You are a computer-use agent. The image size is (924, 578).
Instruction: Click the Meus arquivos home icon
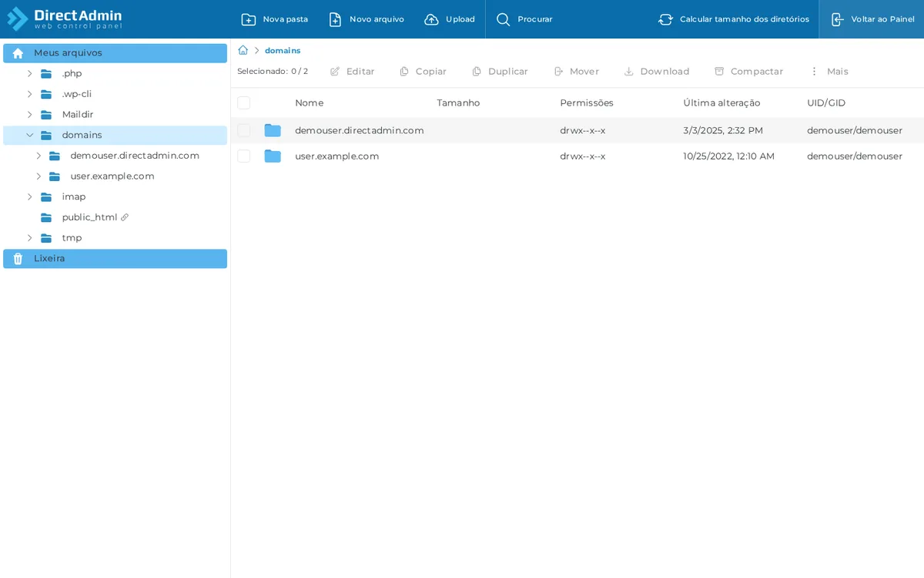18,53
